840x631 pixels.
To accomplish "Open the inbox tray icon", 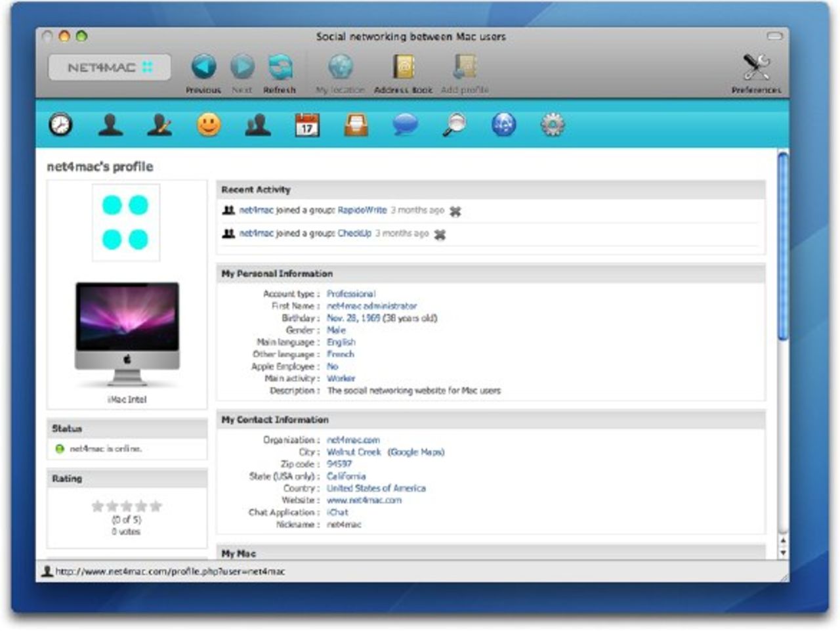I will pyautogui.click(x=356, y=124).
